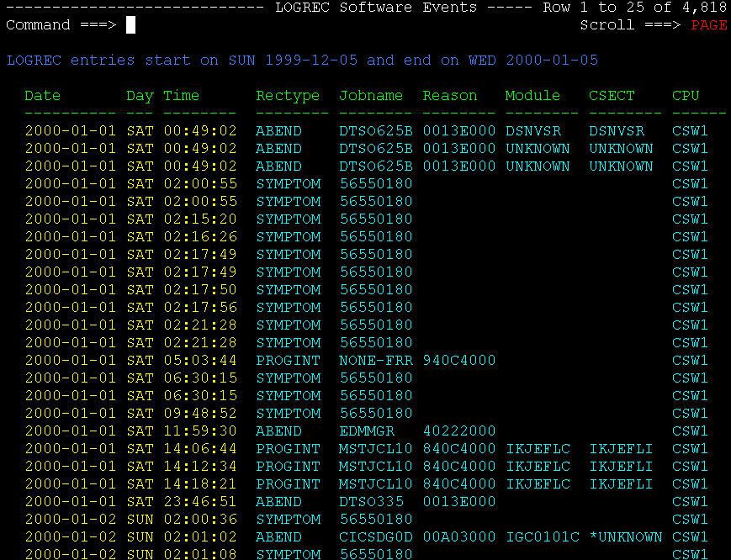Select reason code 00A03000
731x560 pixels.
(x=459, y=537)
